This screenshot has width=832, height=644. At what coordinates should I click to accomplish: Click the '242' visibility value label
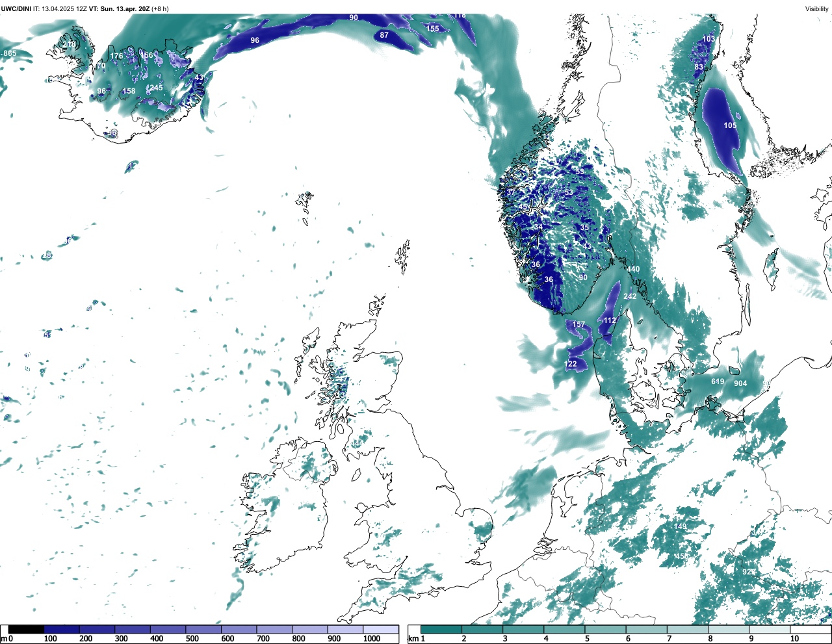(630, 296)
